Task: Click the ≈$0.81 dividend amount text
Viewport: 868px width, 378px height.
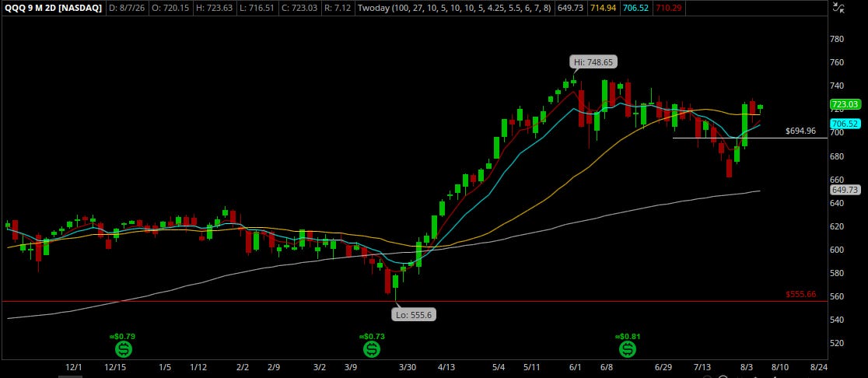Action: (x=627, y=336)
